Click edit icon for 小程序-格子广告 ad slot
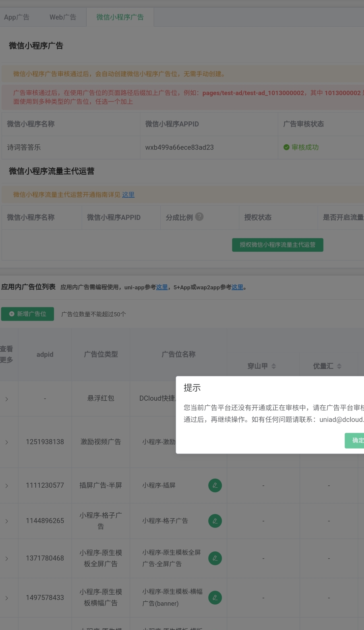This screenshot has width=364, height=630. pyautogui.click(x=215, y=521)
